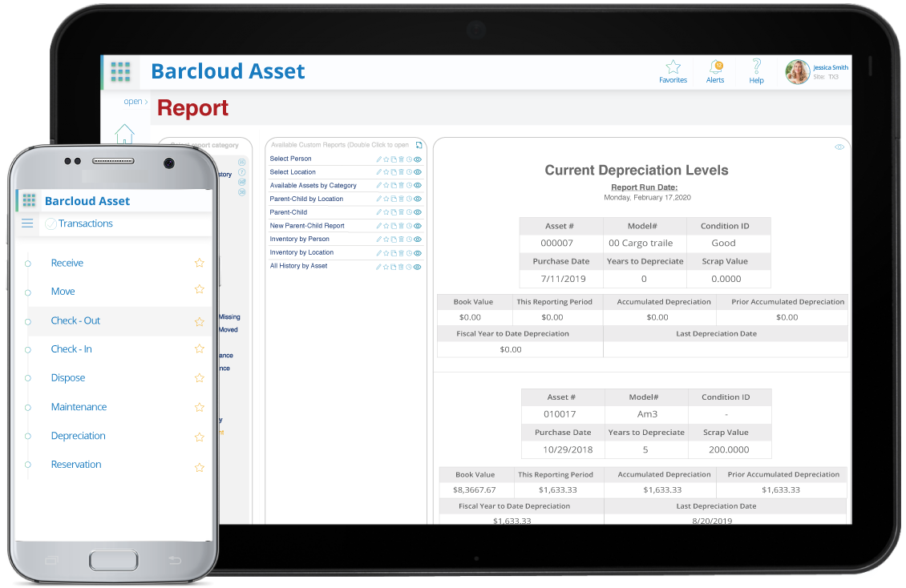Open Receive in the phone menu
Screen dimensions: 906x588
click(67, 263)
